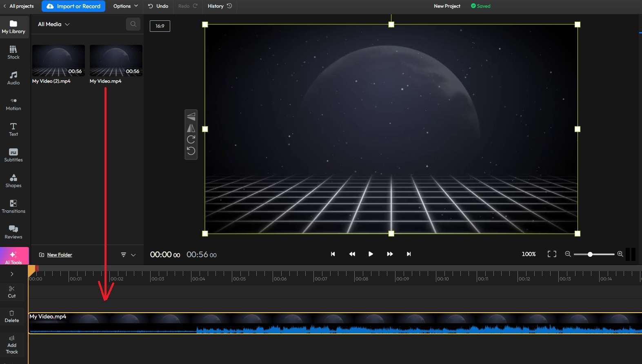The width and height of the screenshot is (642, 364).
Task: Rewind the video
Action: tap(352, 254)
